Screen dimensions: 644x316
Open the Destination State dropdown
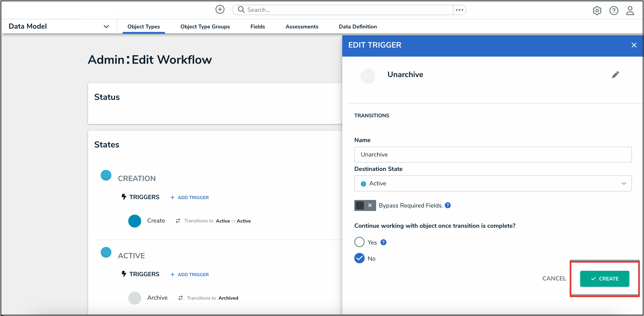493,183
